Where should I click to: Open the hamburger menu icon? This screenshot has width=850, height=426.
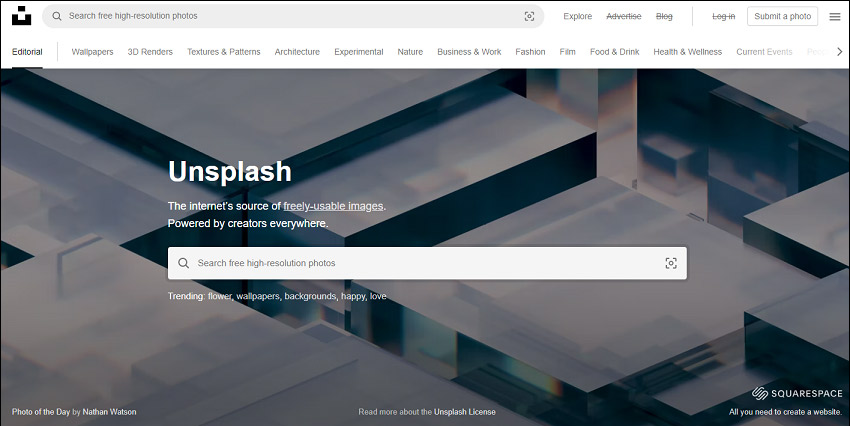point(835,16)
